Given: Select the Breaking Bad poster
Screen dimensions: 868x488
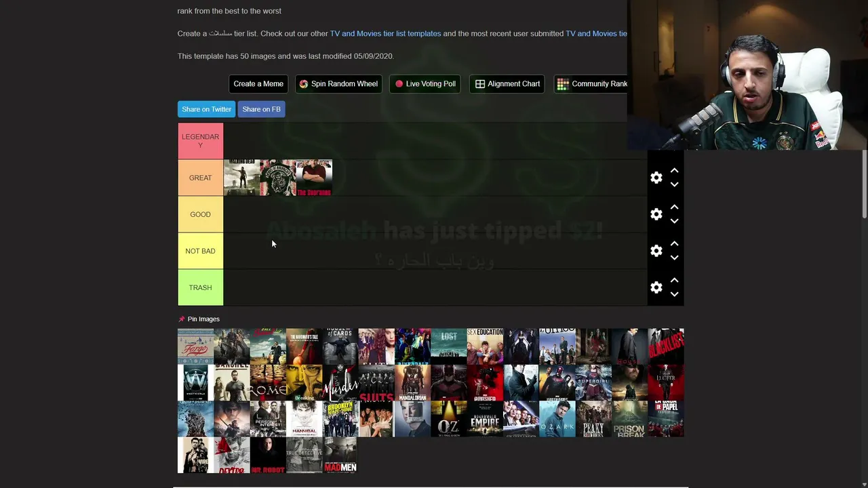Looking at the screenshot, I should click(x=304, y=383).
